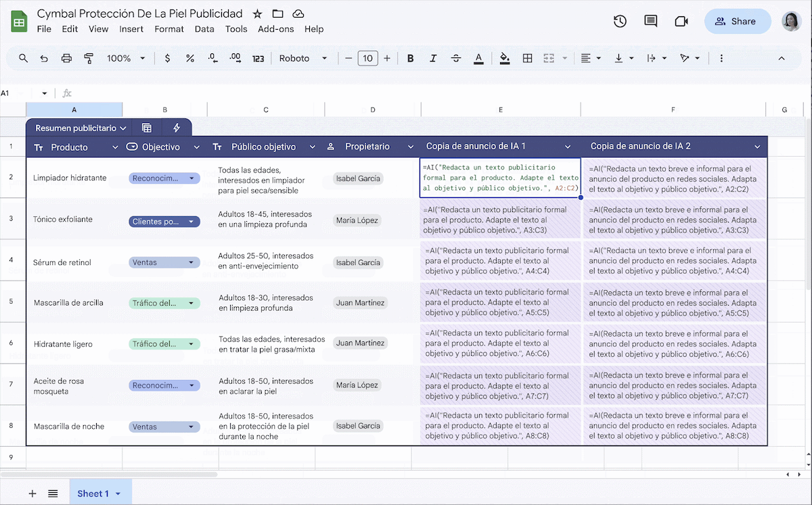
Task: Open the Format menu
Action: (x=169, y=29)
